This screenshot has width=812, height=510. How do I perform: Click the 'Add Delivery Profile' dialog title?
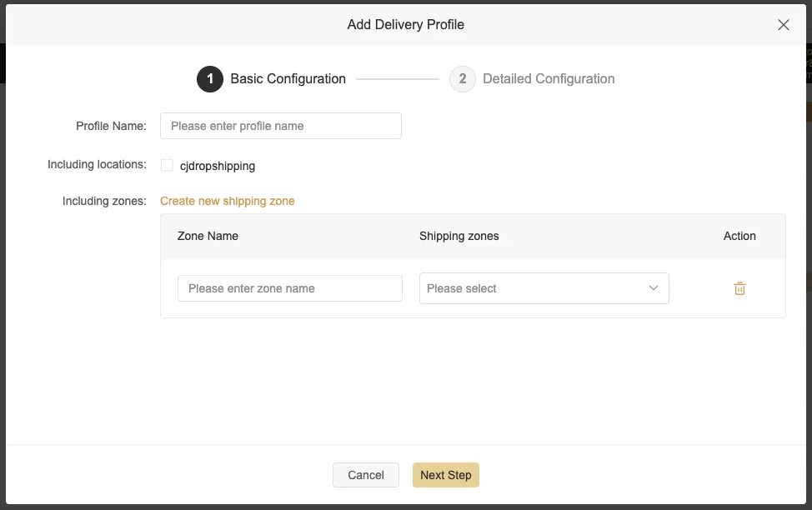point(405,25)
